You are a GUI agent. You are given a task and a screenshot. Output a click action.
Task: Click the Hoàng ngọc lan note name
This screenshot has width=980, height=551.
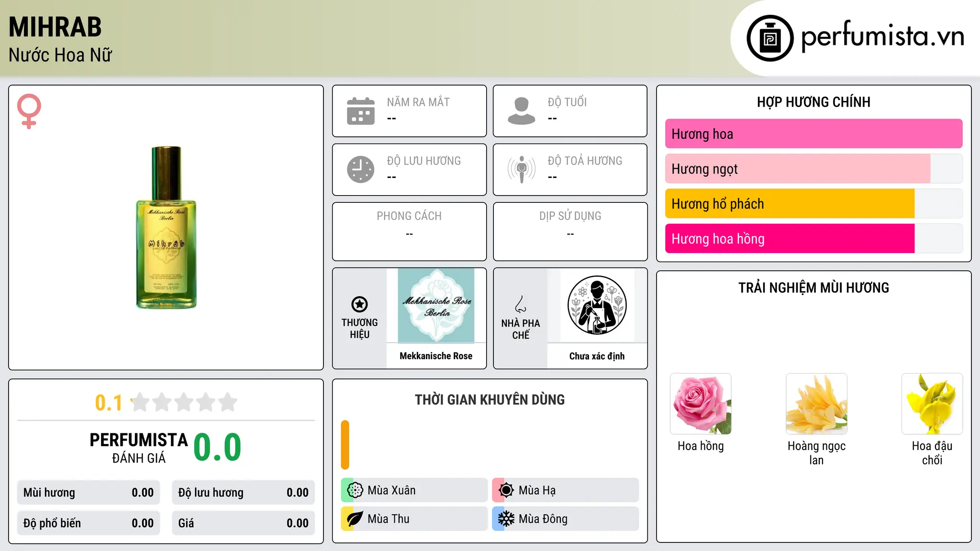pos(816,453)
